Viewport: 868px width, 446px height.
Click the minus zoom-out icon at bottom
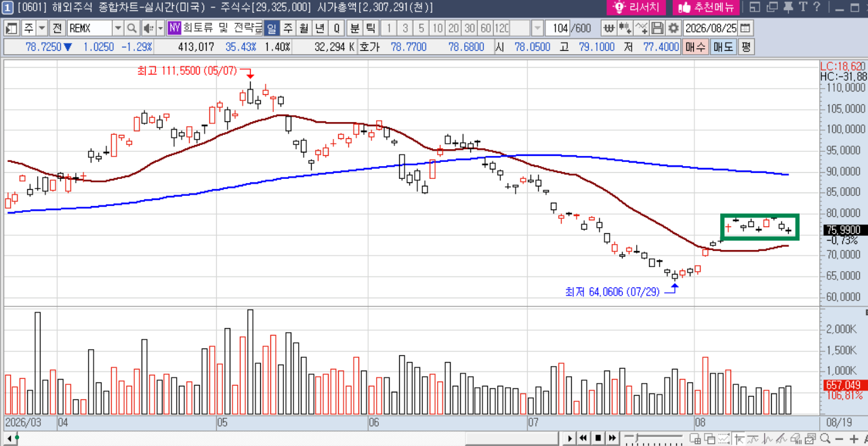[x=840, y=438]
